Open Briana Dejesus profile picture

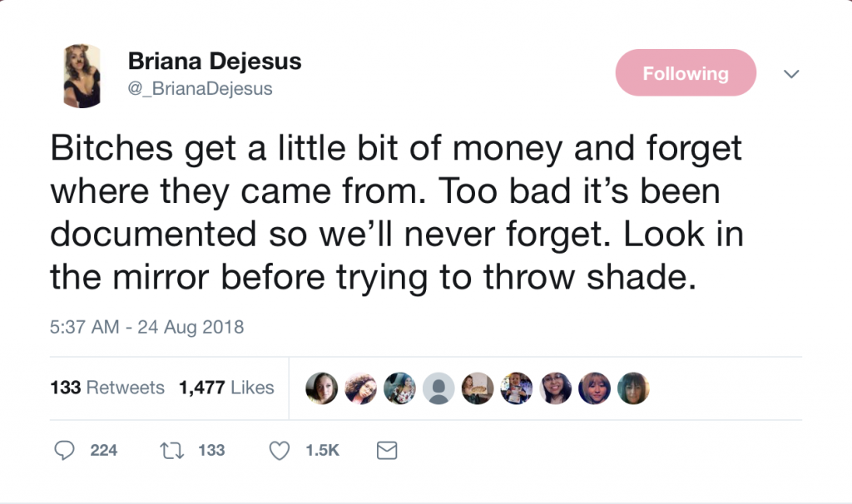(x=82, y=76)
